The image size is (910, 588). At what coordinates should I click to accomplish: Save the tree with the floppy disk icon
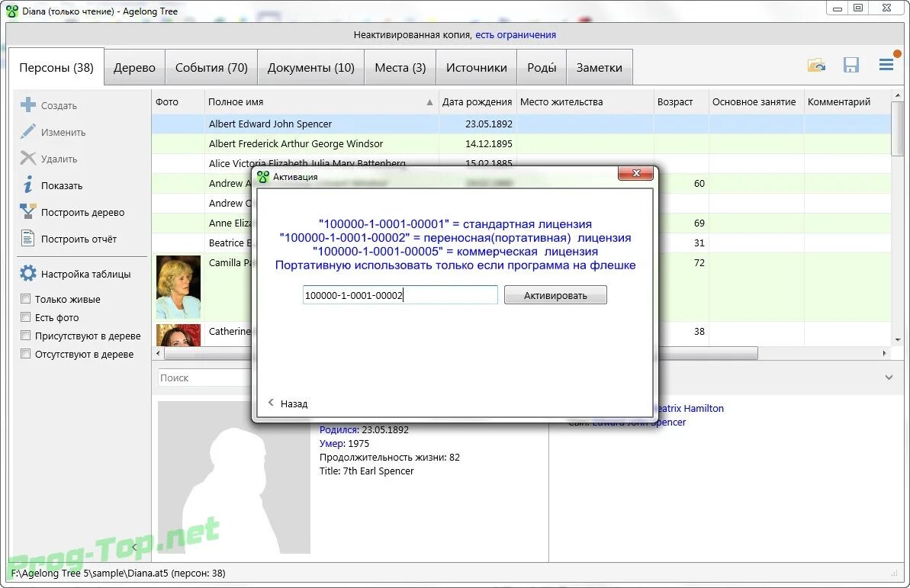pyautogui.click(x=851, y=65)
